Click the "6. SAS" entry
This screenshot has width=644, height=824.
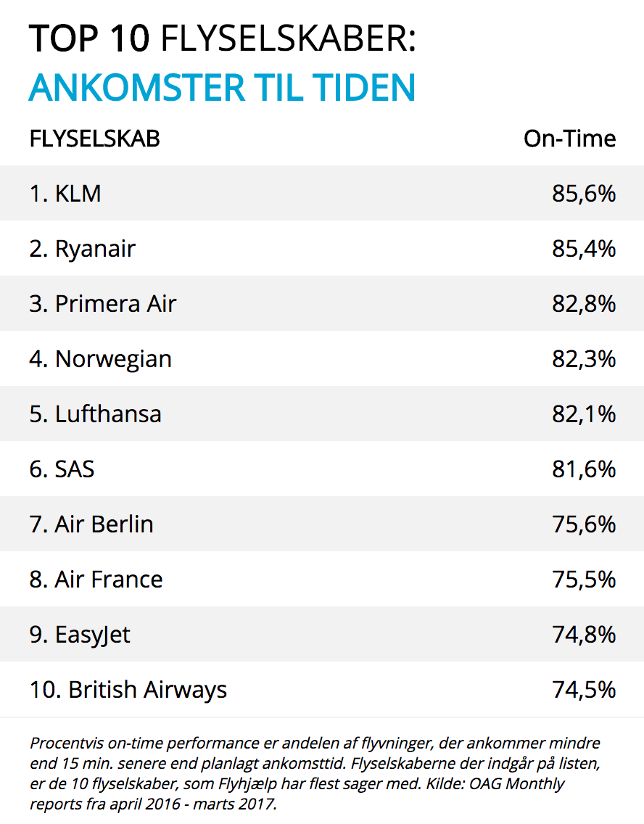(x=62, y=469)
